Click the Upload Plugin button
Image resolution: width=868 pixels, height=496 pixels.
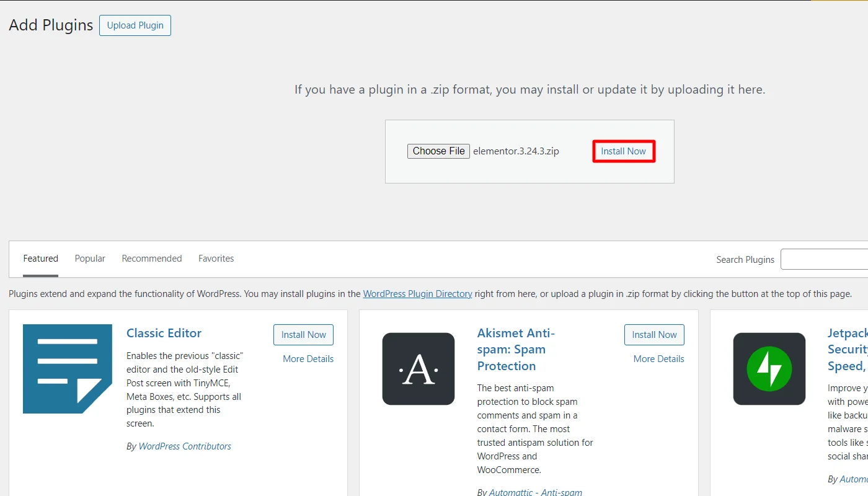click(135, 25)
